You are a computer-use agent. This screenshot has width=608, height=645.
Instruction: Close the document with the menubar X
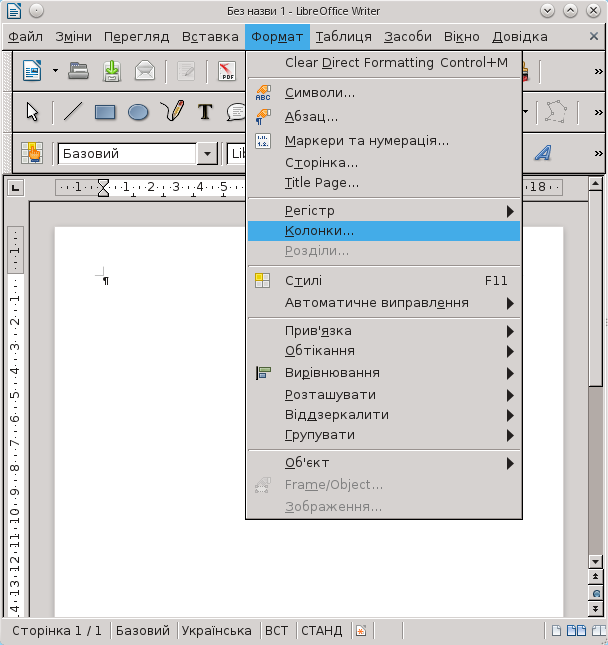coord(594,36)
